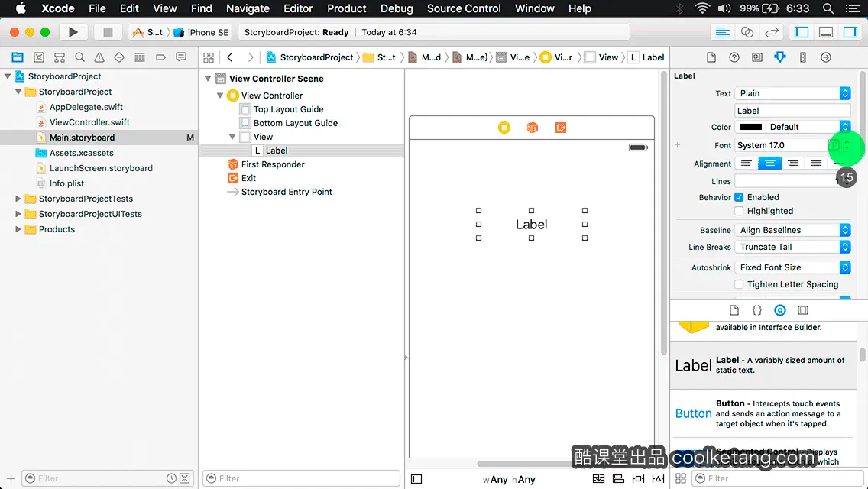Click the black label color swatch
The height and width of the screenshot is (489, 868).
pos(750,127)
